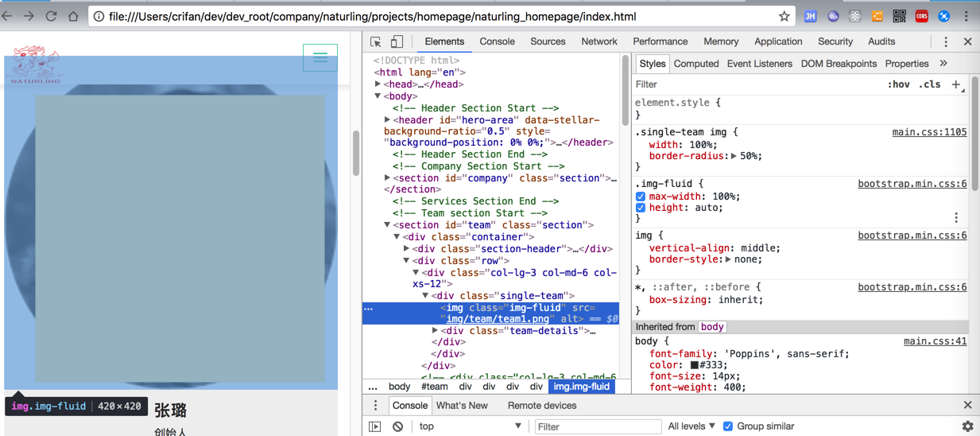This screenshot has height=436, width=980.
Task: Open the All levels log dropdown
Action: point(691,426)
